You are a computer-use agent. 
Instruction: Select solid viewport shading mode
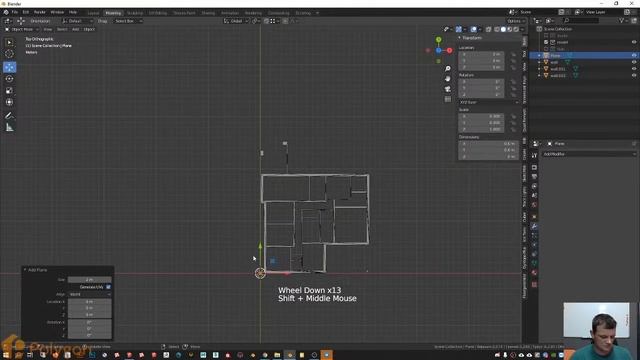pos(503,29)
